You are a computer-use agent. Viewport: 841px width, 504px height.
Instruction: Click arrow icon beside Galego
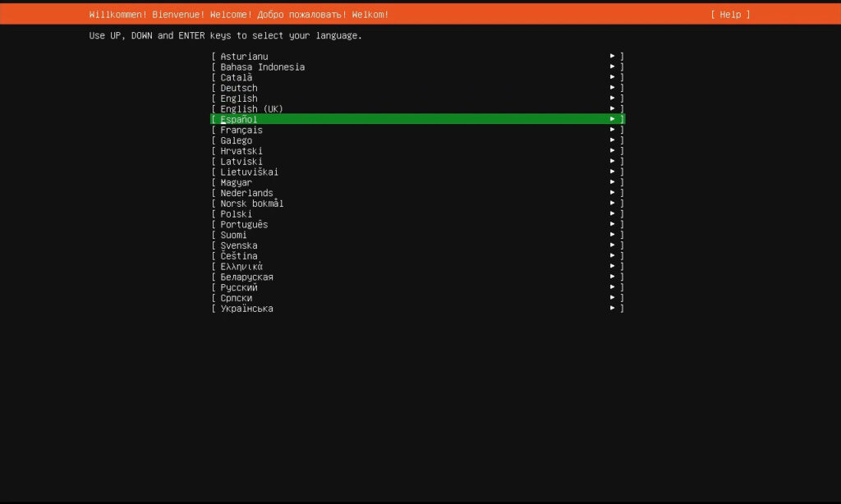(613, 141)
